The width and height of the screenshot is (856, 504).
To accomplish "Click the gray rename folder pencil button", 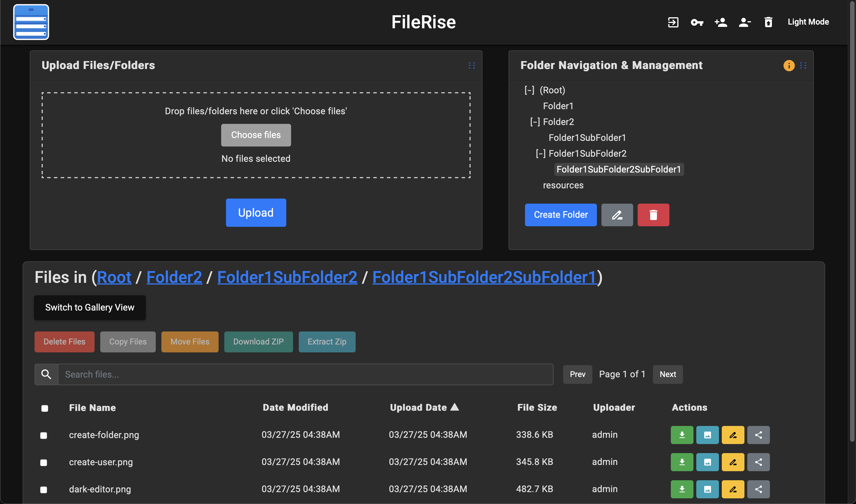I will [617, 215].
